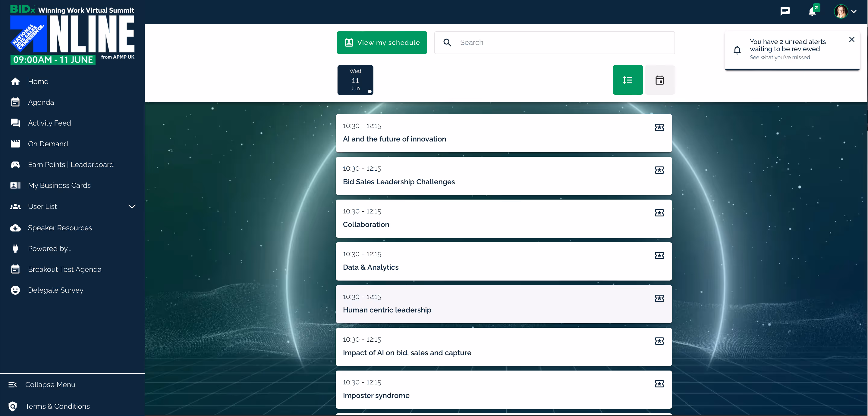Open notifications bell with badge
The height and width of the screenshot is (416, 868).
(813, 11)
